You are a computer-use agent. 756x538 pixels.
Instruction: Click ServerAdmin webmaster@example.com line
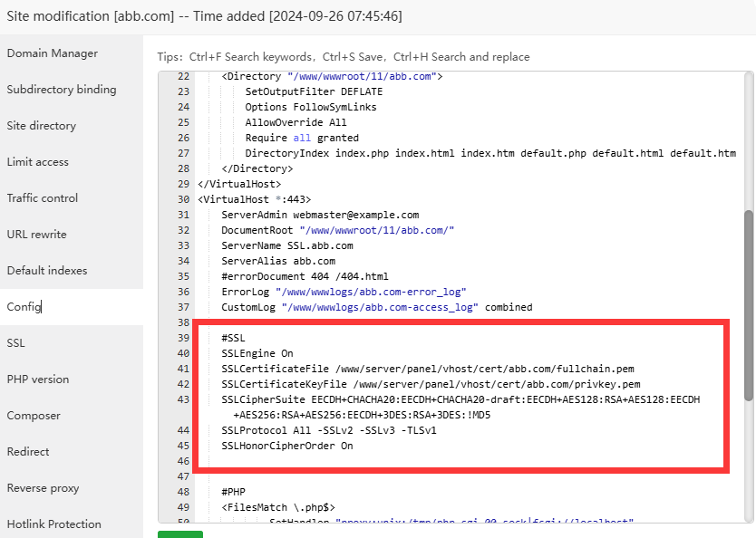click(x=320, y=215)
